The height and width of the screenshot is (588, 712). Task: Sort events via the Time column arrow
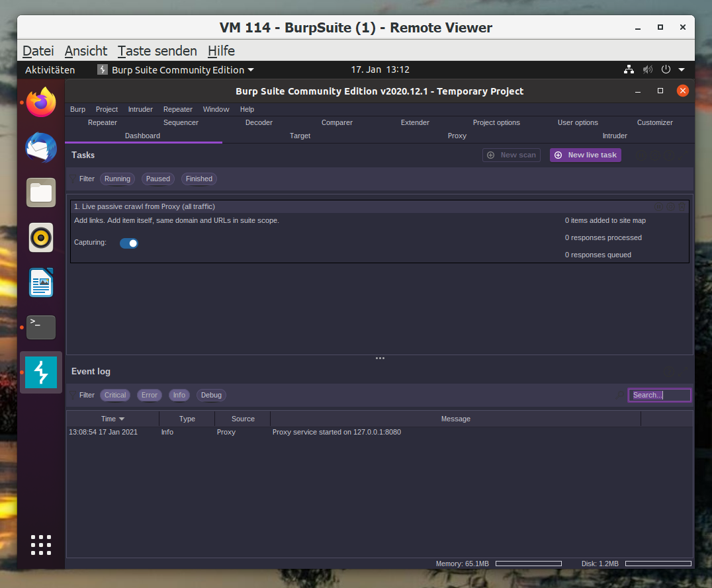(121, 419)
